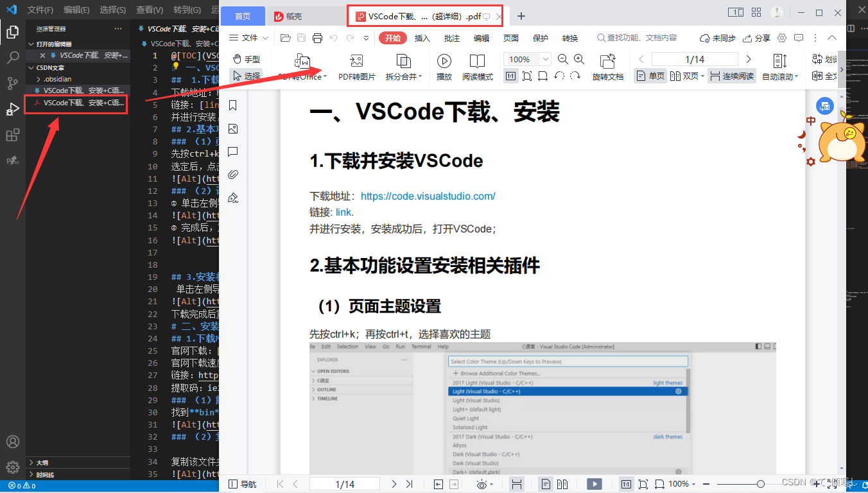The image size is (868, 493).
Task: Click the 'link.' hyperlink in document
Action: tap(345, 212)
